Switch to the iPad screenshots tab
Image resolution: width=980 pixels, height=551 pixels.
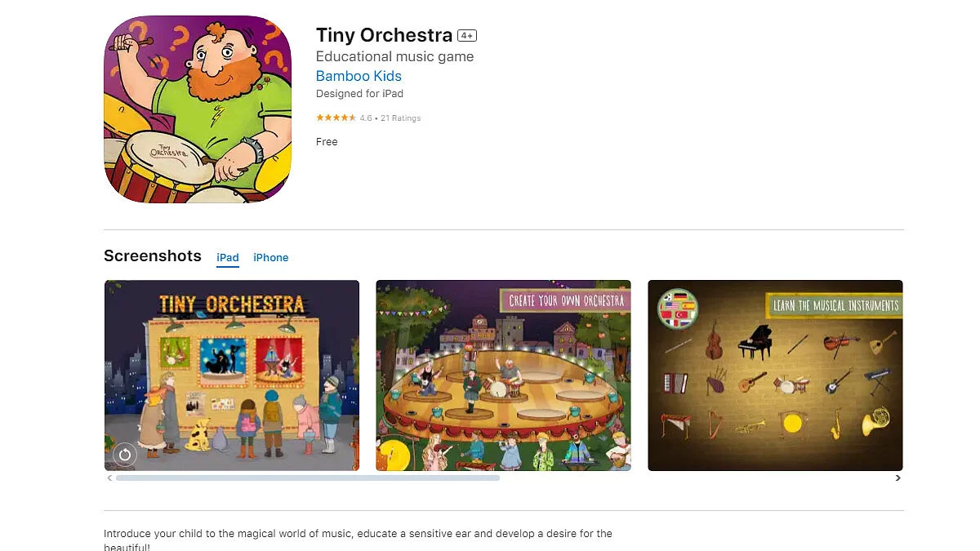click(x=228, y=258)
